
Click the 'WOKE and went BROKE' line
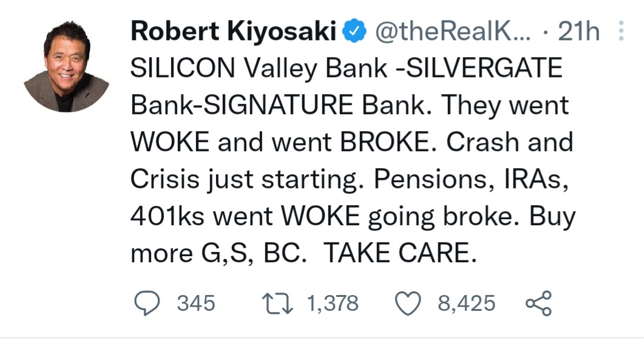279,143
